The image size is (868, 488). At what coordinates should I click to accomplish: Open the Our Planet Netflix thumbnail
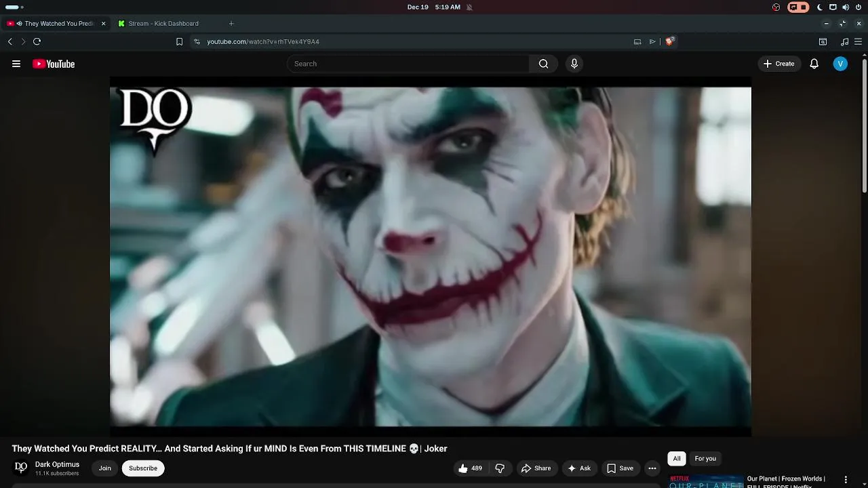[x=707, y=481]
